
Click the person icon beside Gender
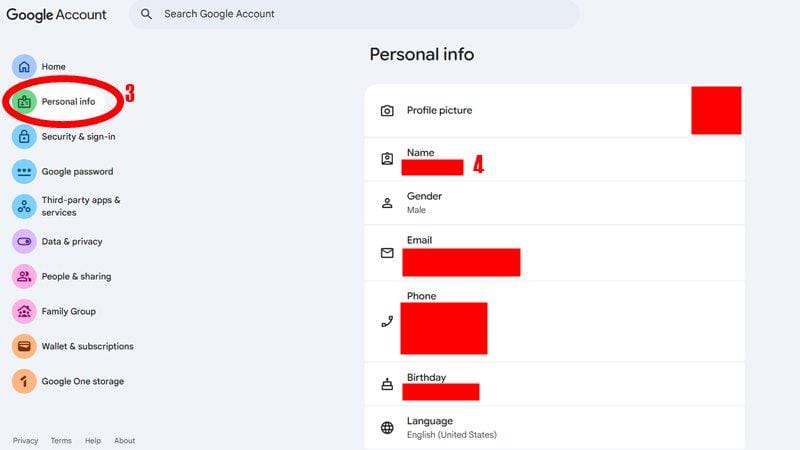387,203
